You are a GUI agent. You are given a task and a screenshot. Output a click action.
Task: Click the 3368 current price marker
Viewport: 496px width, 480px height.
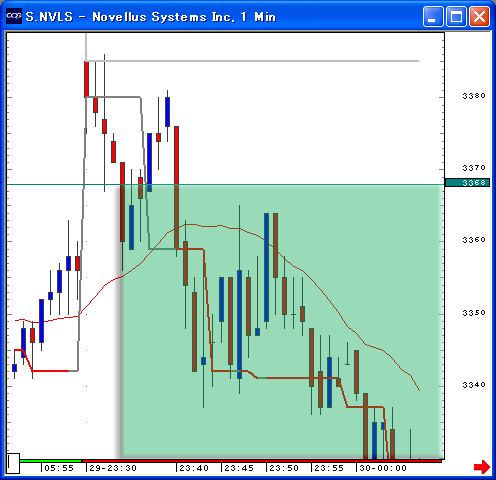[x=467, y=183]
